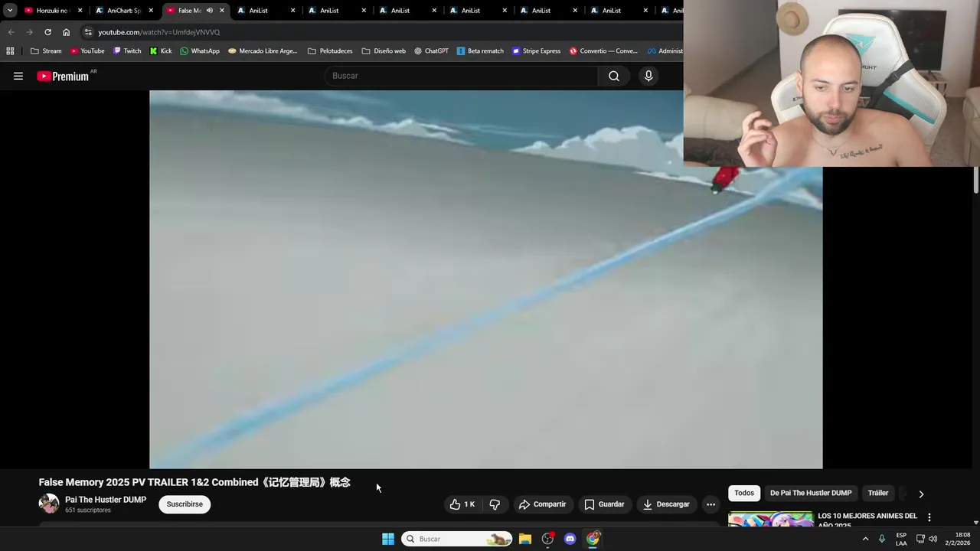The image size is (980, 551).
Task: Expand the Diseño web bookmarks folder
Action: click(x=384, y=51)
